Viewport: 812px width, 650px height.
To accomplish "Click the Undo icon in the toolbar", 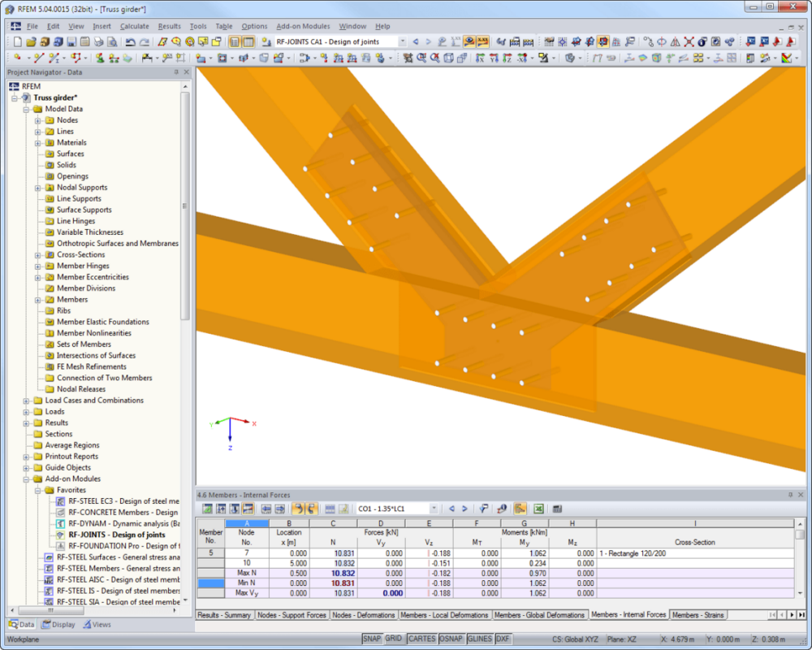I will tap(130, 41).
